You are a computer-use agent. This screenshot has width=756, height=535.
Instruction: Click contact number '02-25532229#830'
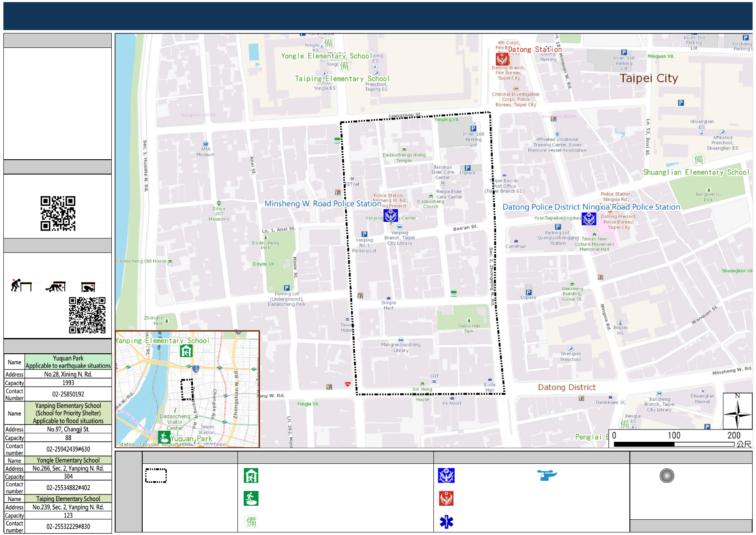click(x=68, y=527)
